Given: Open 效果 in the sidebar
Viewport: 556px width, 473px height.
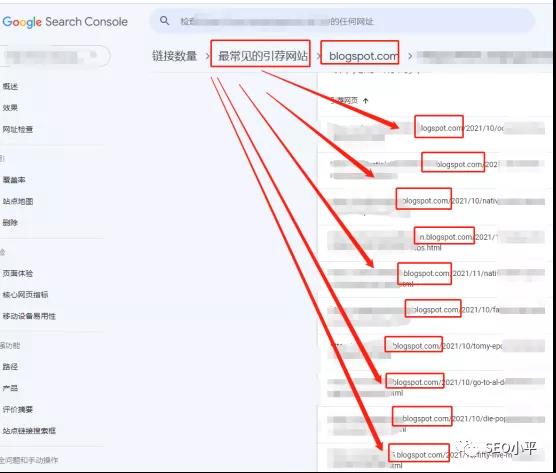Looking at the screenshot, I should pyautogui.click(x=10, y=107).
